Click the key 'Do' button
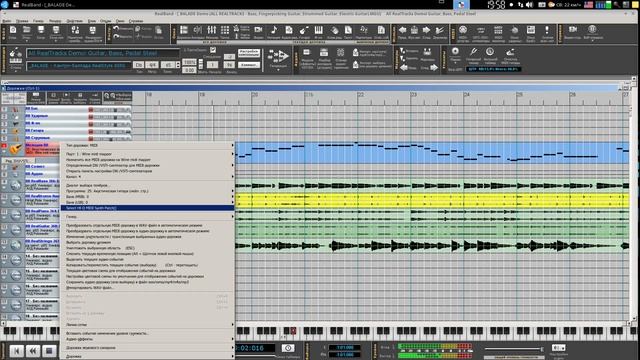640x360 pixels. tap(139, 65)
